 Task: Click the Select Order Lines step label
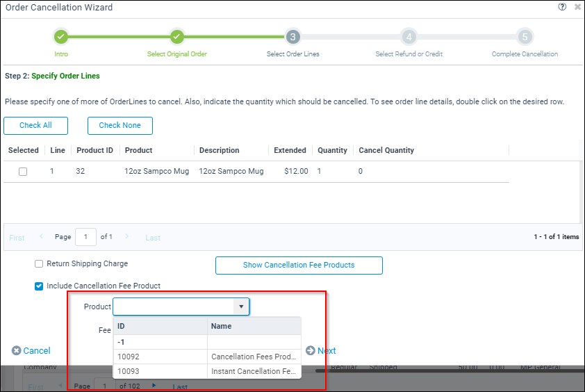[x=293, y=54]
